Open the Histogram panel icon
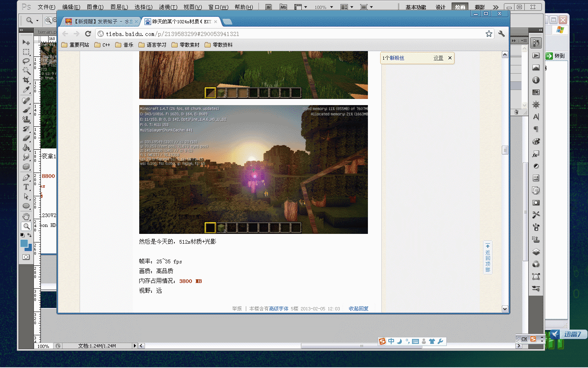Image resolution: width=588 pixels, height=368 pixels. tap(536, 68)
